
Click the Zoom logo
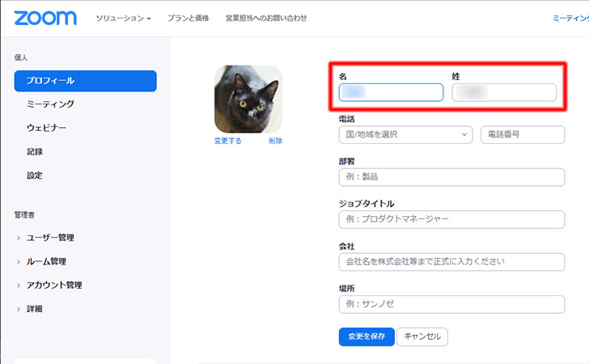45,18
